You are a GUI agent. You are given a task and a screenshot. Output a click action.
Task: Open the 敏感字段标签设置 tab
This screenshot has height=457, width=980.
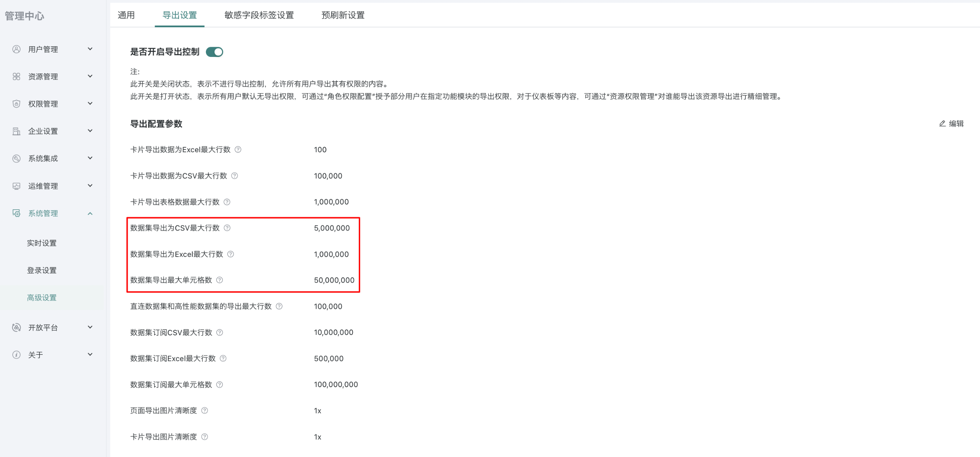click(259, 15)
